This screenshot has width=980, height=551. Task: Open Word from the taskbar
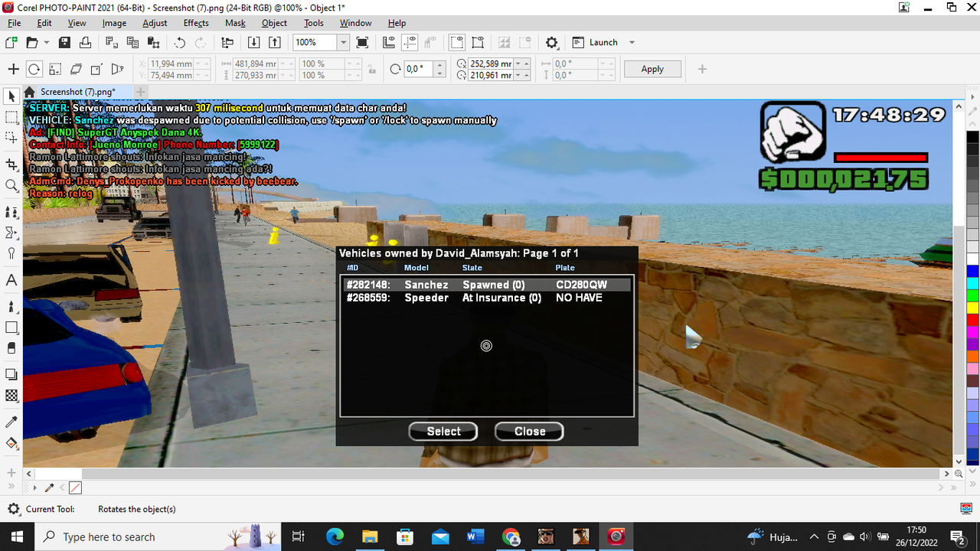coord(475,536)
